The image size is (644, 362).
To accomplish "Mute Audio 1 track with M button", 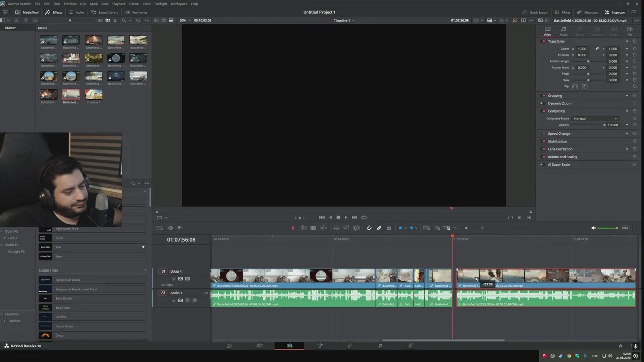I will [x=195, y=300].
